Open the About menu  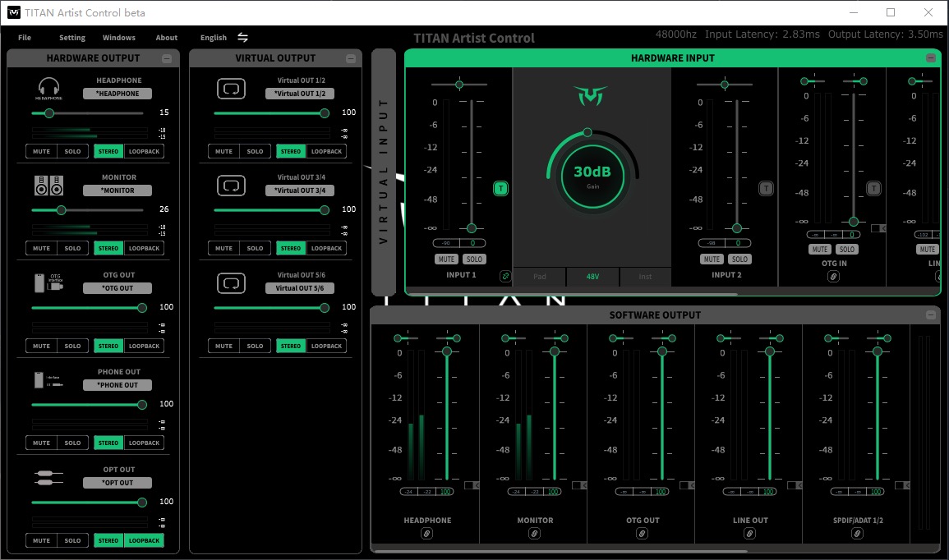[167, 38]
